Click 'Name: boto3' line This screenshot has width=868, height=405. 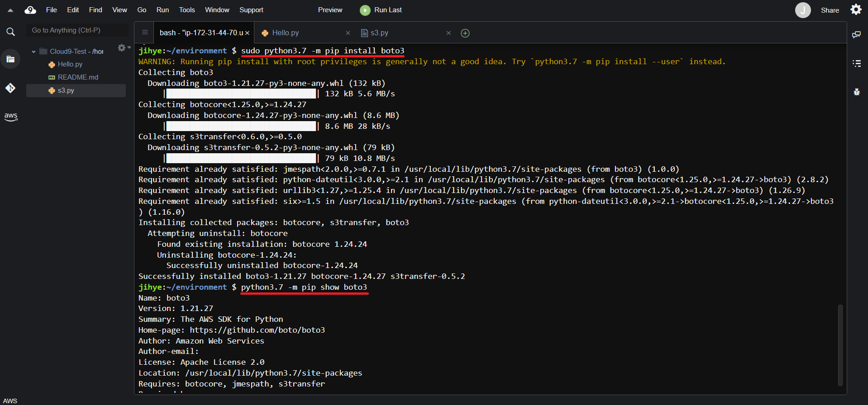(x=164, y=298)
